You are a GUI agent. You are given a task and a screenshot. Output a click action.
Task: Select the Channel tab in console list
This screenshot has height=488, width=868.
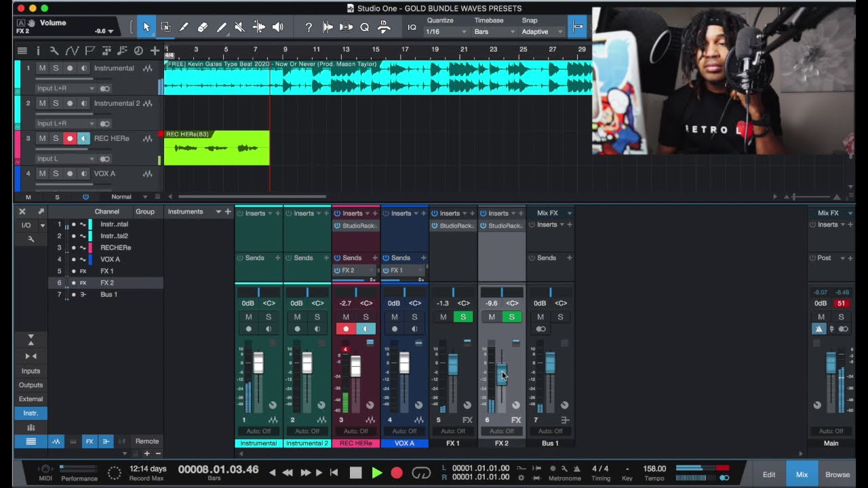pos(106,211)
